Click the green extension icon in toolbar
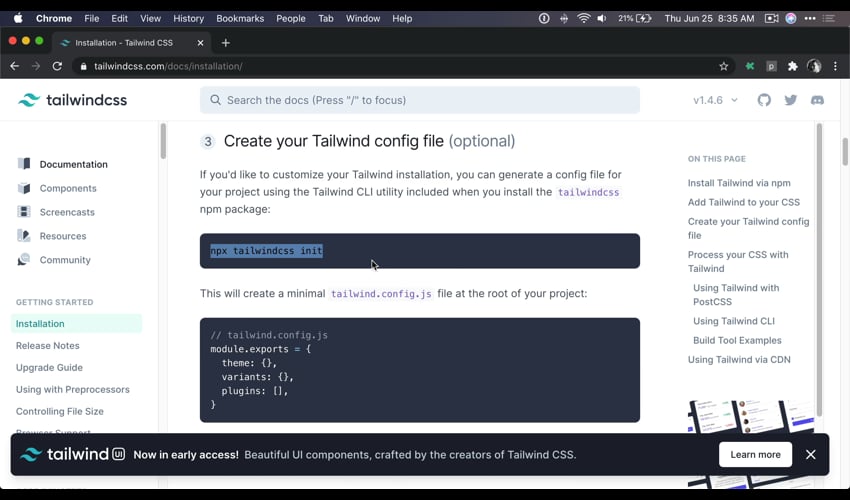The height and width of the screenshot is (500, 850). 750,66
